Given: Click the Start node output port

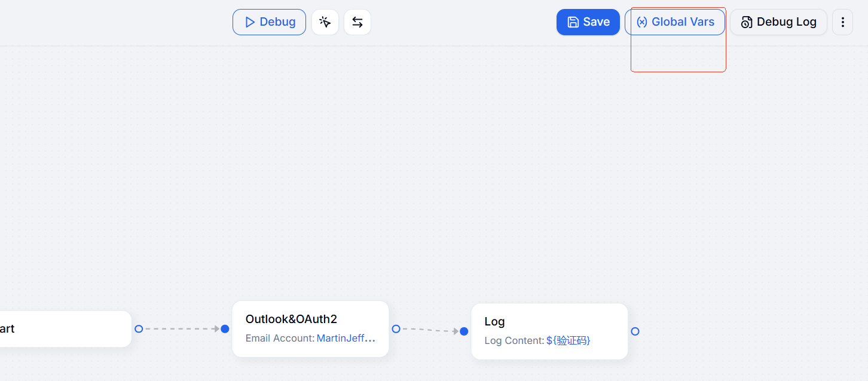Looking at the screenshot, I should click(139, 328).
